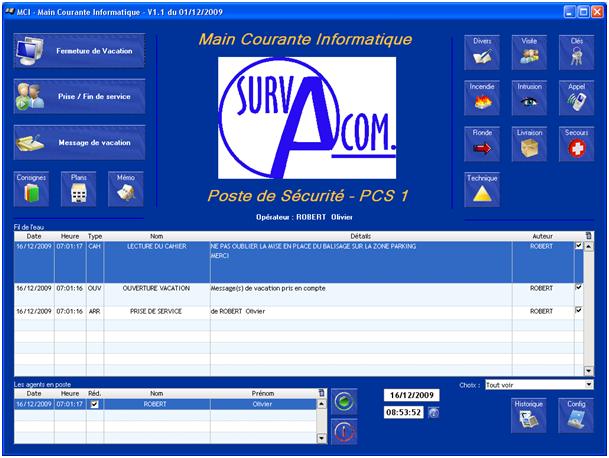Click the Auteur column header

543,236
